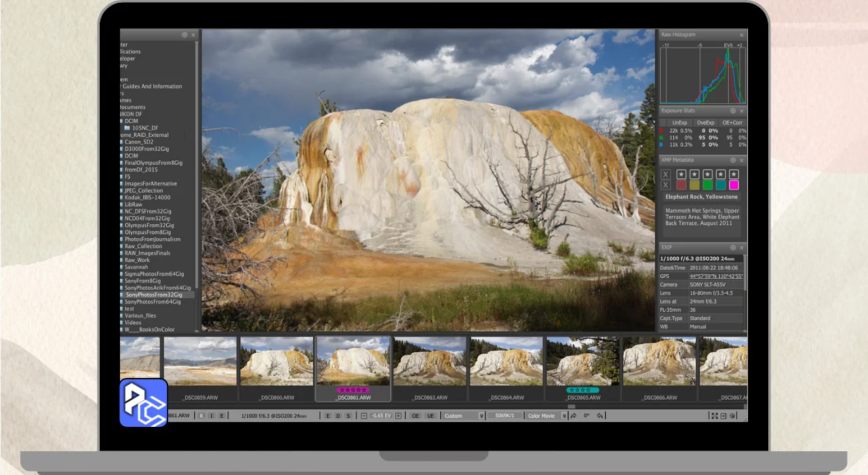Set two-star rating in XMP Metadata
868x475 pixels.
tap(694, 174)
